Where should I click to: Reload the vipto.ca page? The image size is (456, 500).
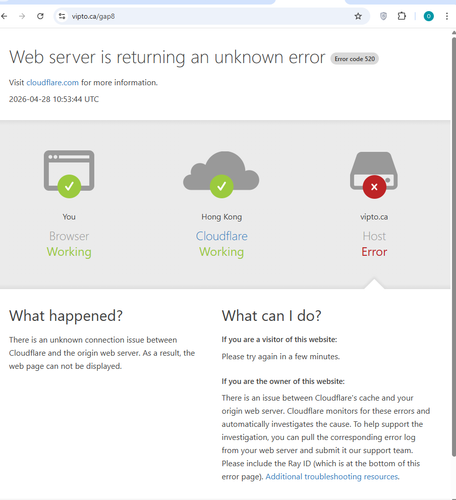pyautogui.click(x=40, y=16)
